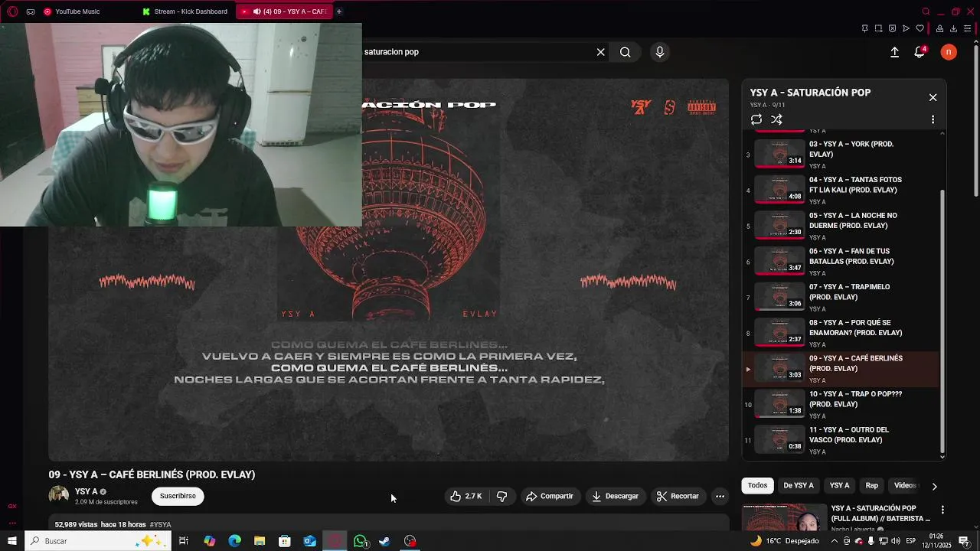Viewport: 980px width, 551px height.
Task: Click the Compartir button
Action: tap(550, 496)
